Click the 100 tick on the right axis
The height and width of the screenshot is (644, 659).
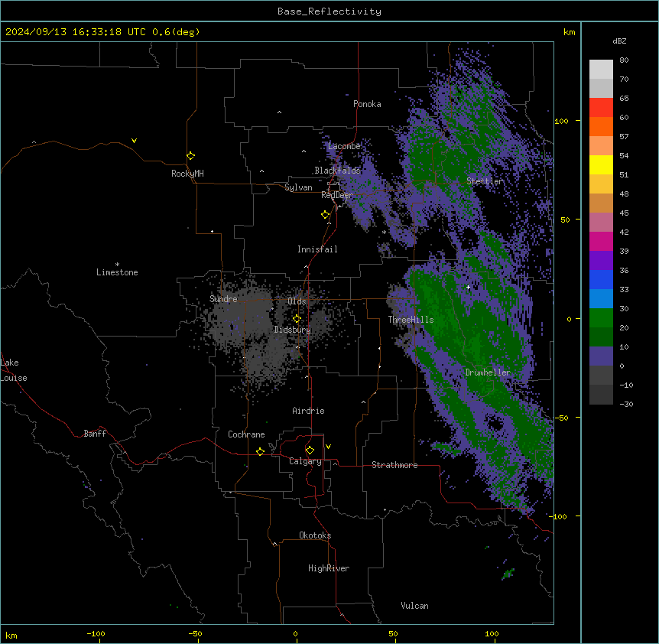pos(561,121)
